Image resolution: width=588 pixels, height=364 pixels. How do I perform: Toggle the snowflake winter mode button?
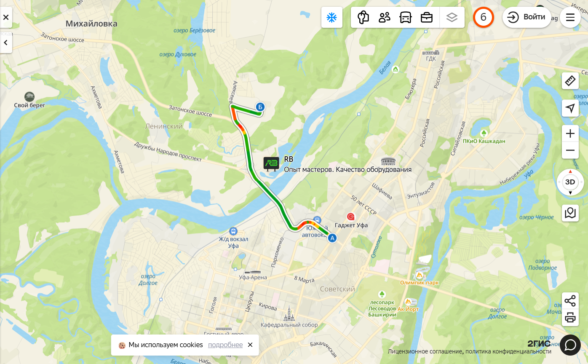coord(332,17)
